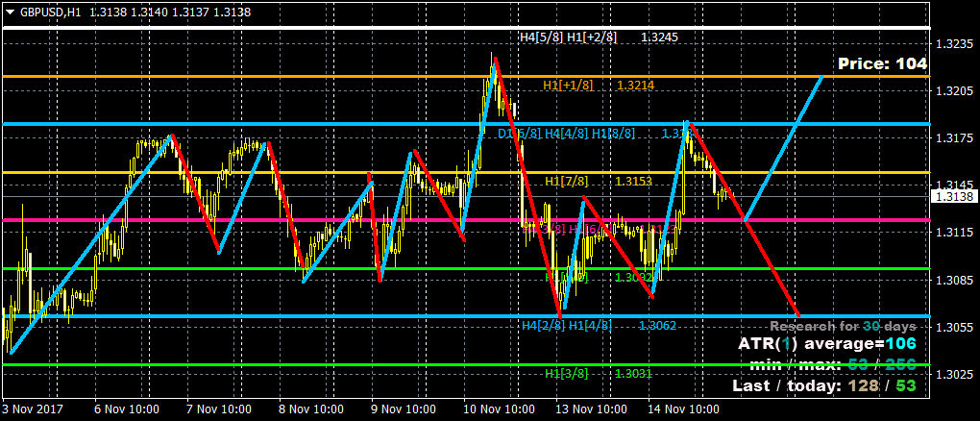Click the yellow 1.3153 value label
Viewport: 980px width, 421px height.
point(634,182)
